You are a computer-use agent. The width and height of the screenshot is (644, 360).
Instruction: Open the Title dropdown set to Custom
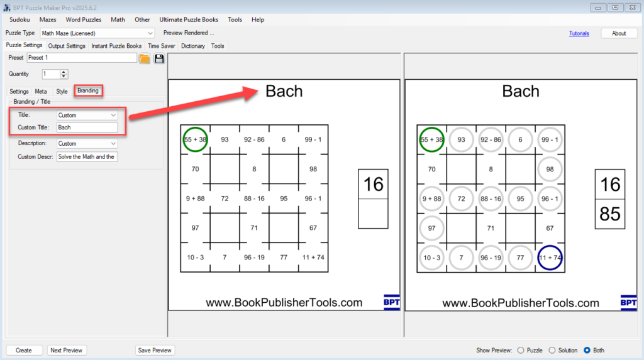pos(87,116)
